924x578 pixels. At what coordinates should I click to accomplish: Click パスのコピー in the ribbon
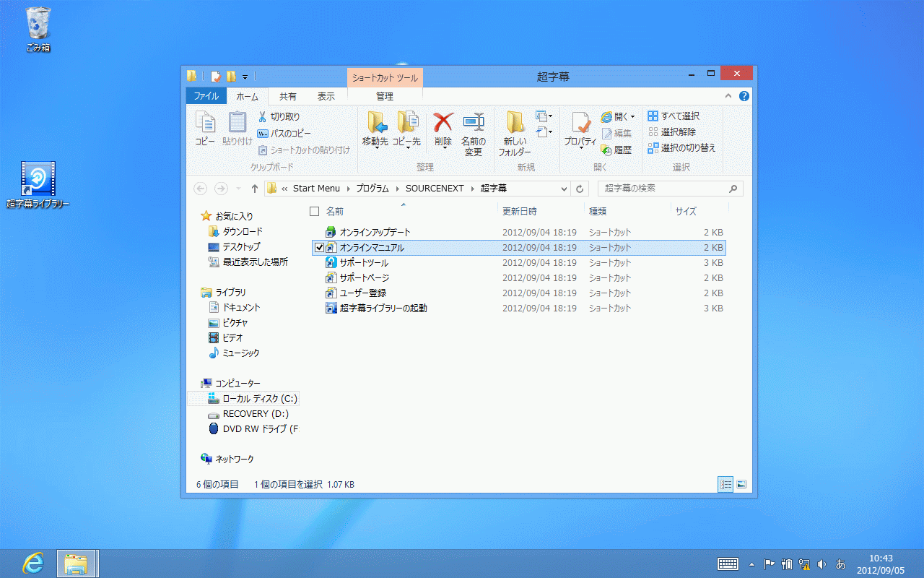pyautogui.click(x=284, y=134)
